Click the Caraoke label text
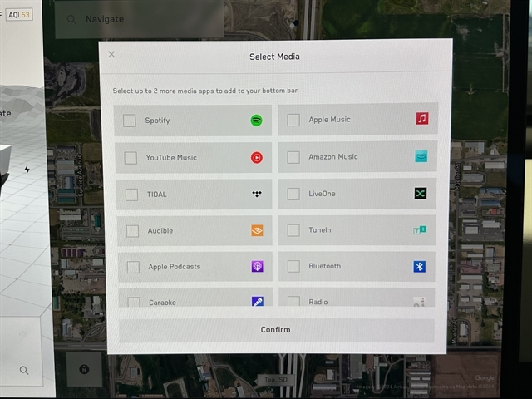Image resolution: width=532 pixels, height=399 pixels. click(x=162, y=303)
